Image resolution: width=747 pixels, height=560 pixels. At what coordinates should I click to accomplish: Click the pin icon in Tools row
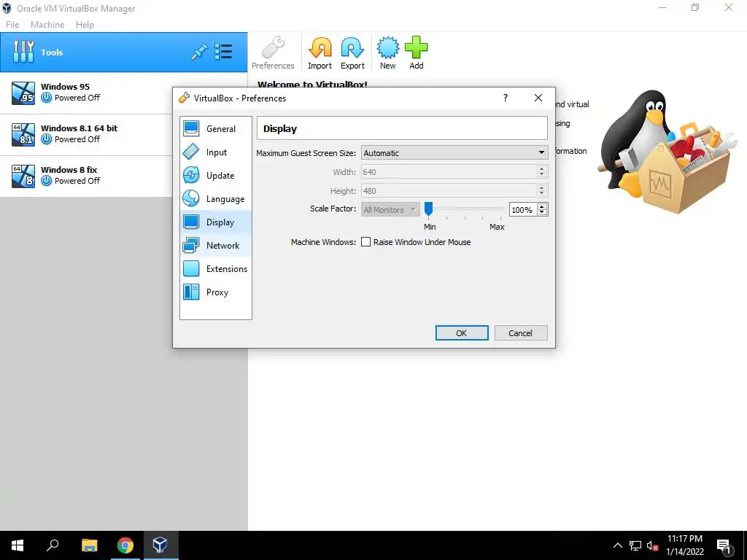tap(199, 52)
